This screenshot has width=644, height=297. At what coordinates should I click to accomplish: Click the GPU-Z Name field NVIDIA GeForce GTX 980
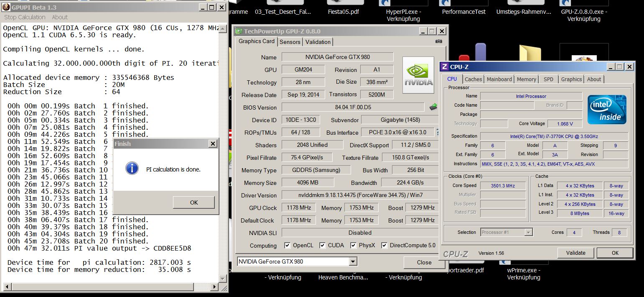pyautogui.click(x=337, y=57)
